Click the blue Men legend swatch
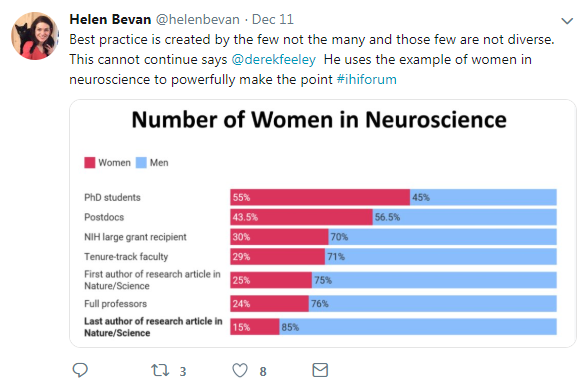This screenshot has height=382, width=583. (x=141, y=163)
